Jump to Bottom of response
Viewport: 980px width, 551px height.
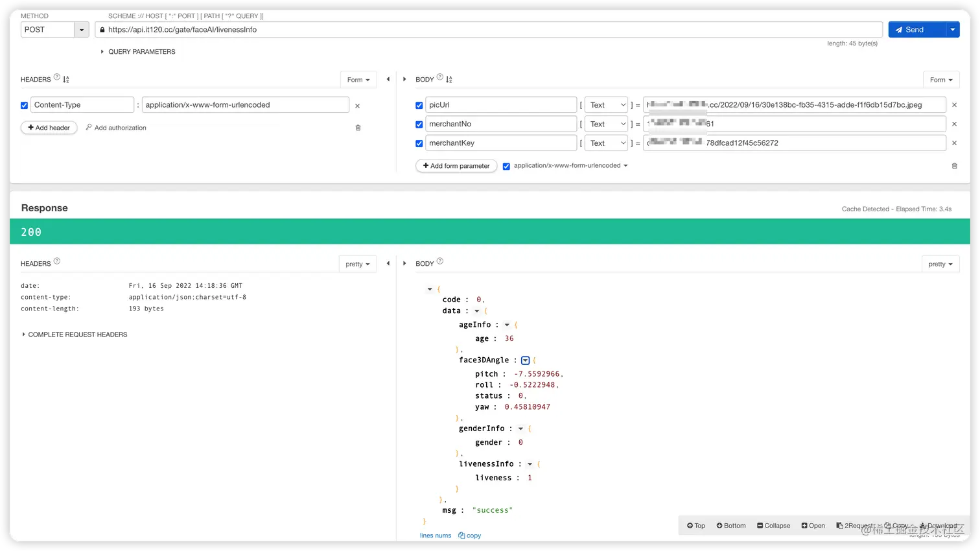tap(731, 526)
